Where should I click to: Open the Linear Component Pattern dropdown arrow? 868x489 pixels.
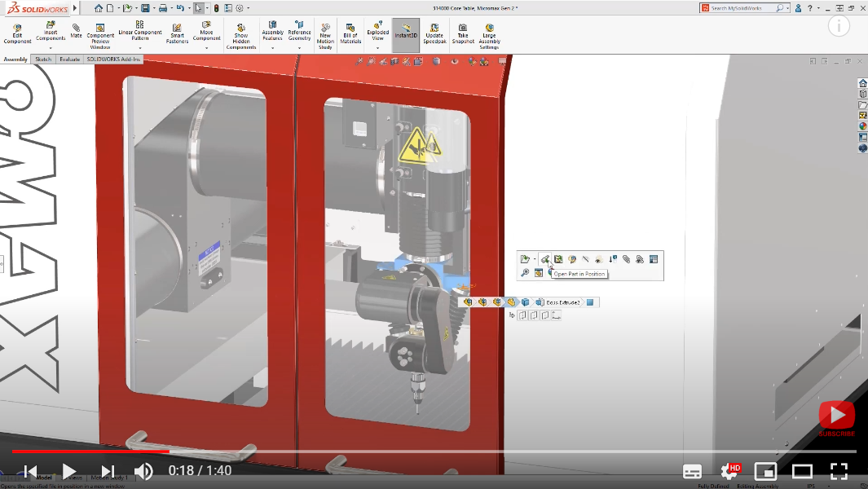(x=140, y=47)
